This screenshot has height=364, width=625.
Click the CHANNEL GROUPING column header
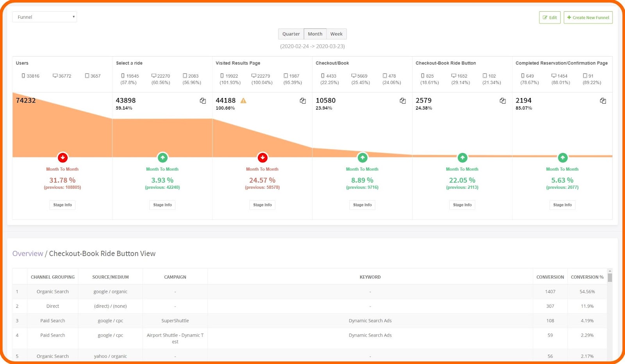click(x=53, y=277)
